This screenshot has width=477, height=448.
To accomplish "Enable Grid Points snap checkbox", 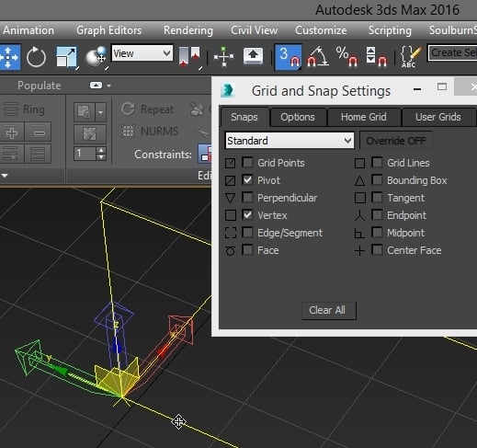I will pyautogui.click(x=247, y=162).
